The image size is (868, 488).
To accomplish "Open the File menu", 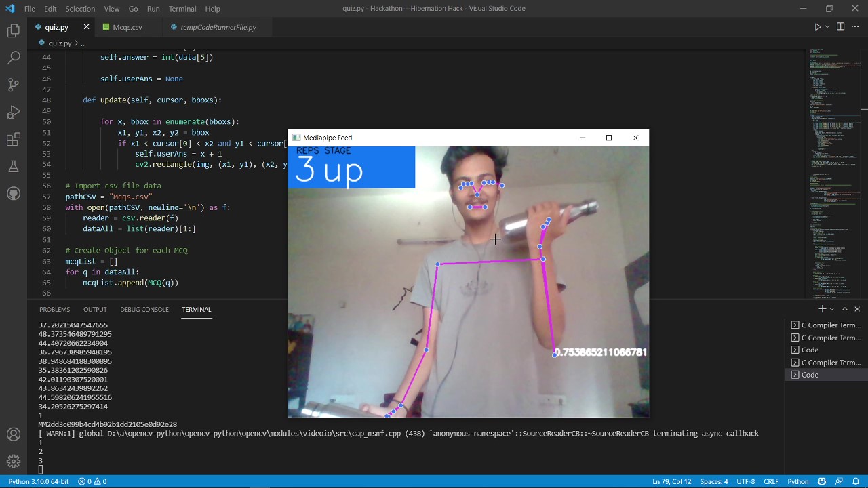I will point(30,9).
